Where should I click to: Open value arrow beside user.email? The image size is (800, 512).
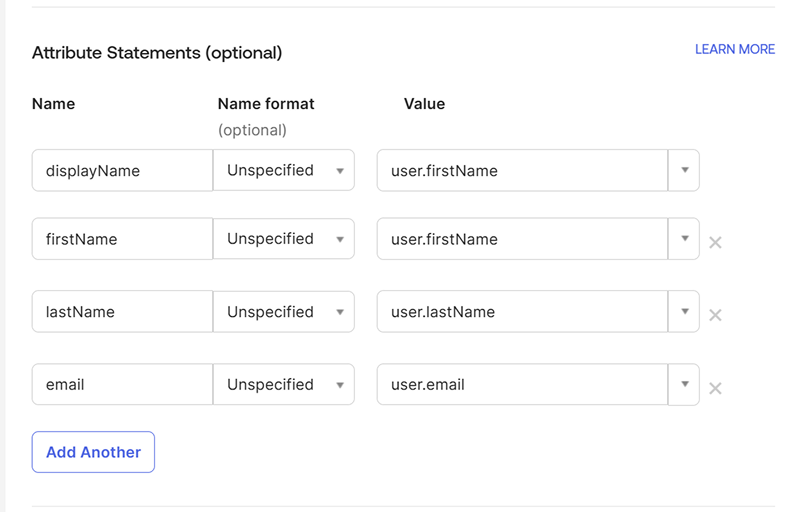pyautogui.click(x=684, y=384)
